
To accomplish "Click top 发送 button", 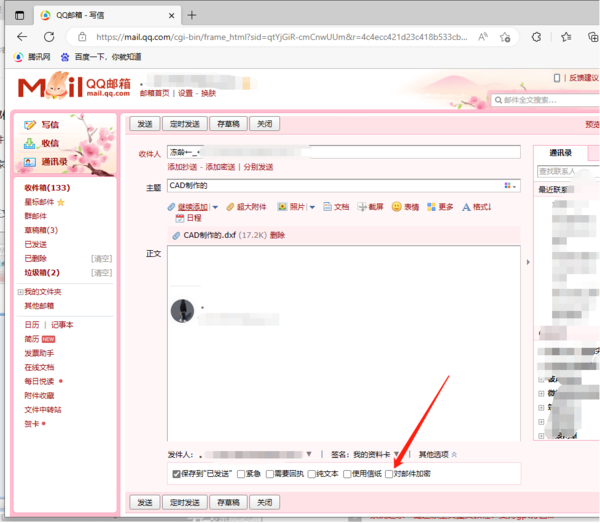I will click(x=145, y=124).
